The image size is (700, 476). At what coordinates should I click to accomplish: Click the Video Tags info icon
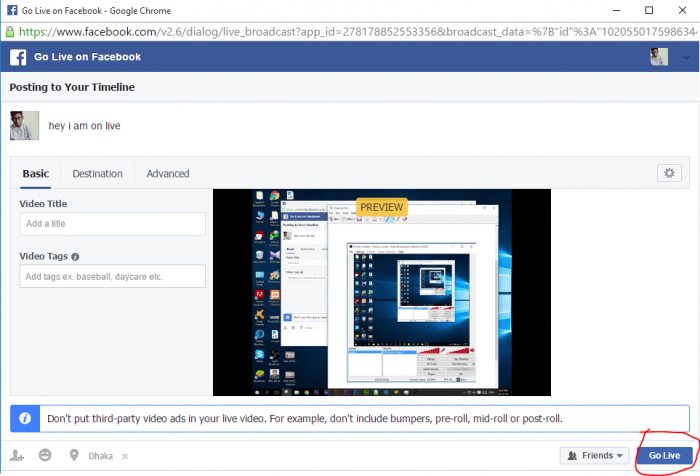pos(75,257)
